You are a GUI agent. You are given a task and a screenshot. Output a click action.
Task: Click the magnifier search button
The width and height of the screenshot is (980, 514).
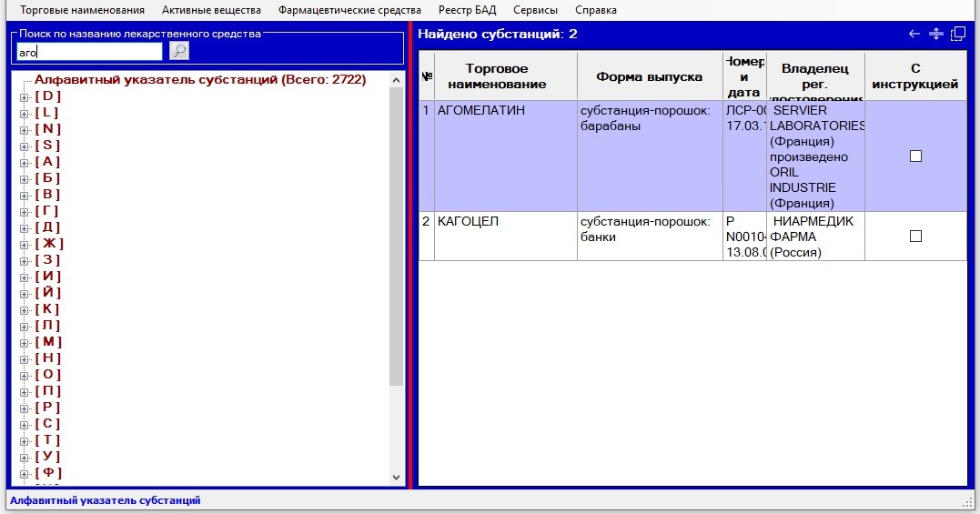(179, 51)
